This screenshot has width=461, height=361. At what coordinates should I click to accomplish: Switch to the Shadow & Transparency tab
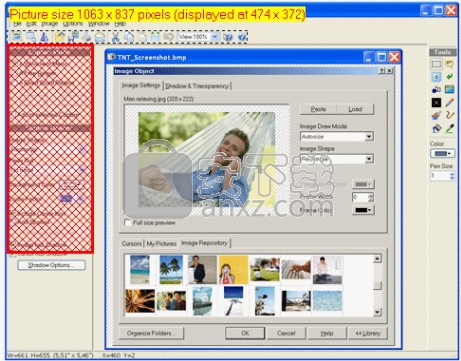197,86
